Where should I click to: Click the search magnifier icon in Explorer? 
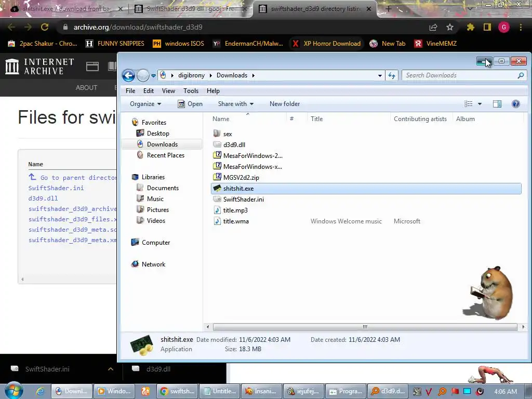tap(521, 75)
